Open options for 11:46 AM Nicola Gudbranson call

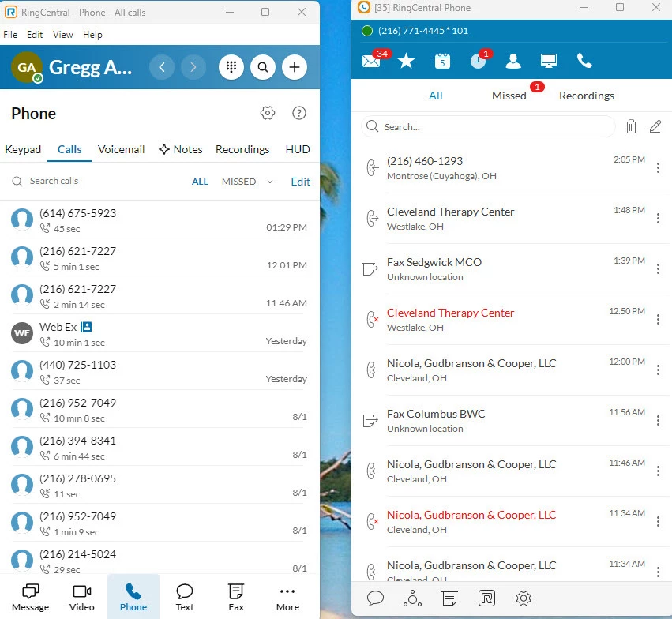click(658, 471)
